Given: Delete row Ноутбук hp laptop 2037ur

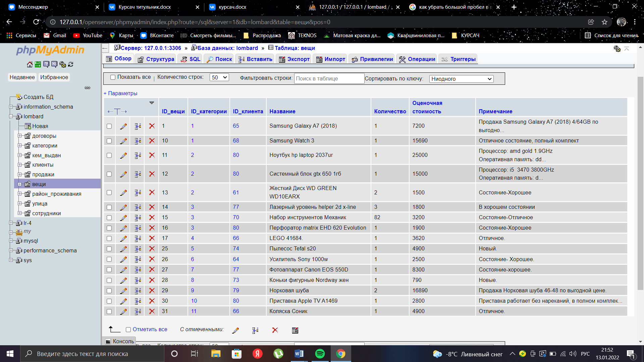Looking at the screenshot, I should [152, 155].
